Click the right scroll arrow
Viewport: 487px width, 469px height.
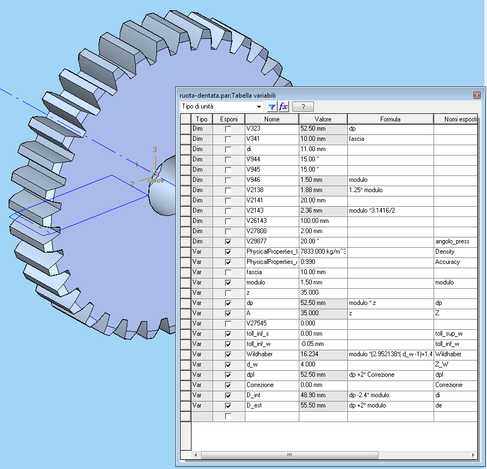tap(473, 455)
